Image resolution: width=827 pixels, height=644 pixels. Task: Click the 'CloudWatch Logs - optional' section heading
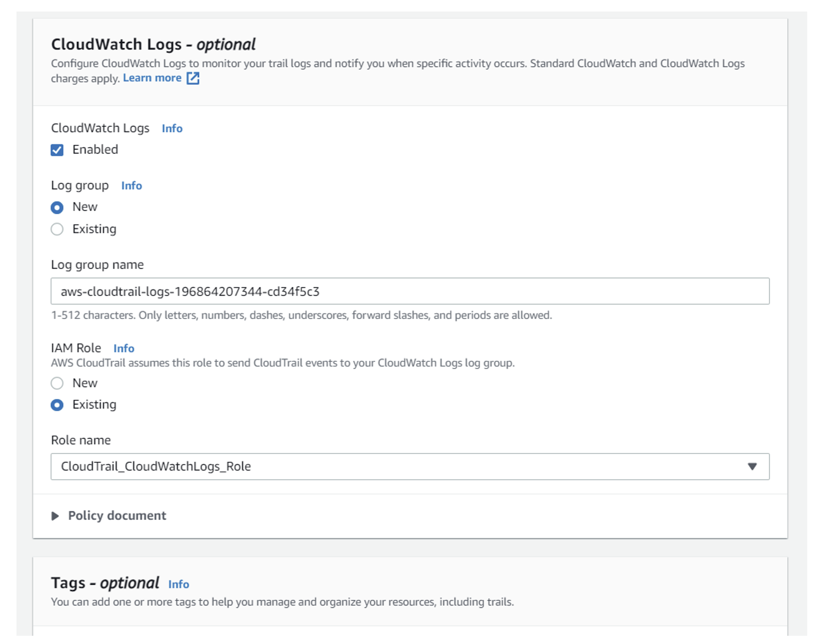point(153,44)
